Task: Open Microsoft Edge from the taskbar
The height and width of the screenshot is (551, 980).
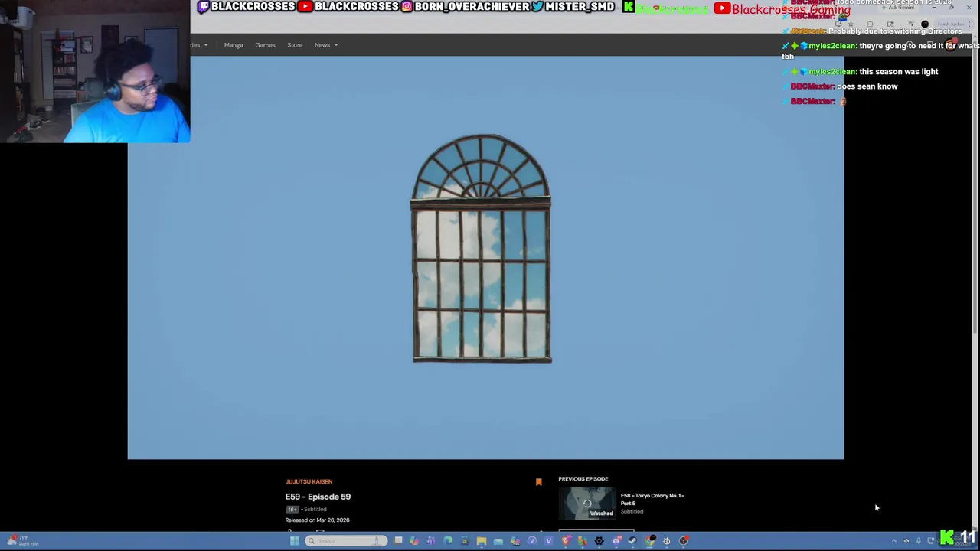Action: coord(447,541)
